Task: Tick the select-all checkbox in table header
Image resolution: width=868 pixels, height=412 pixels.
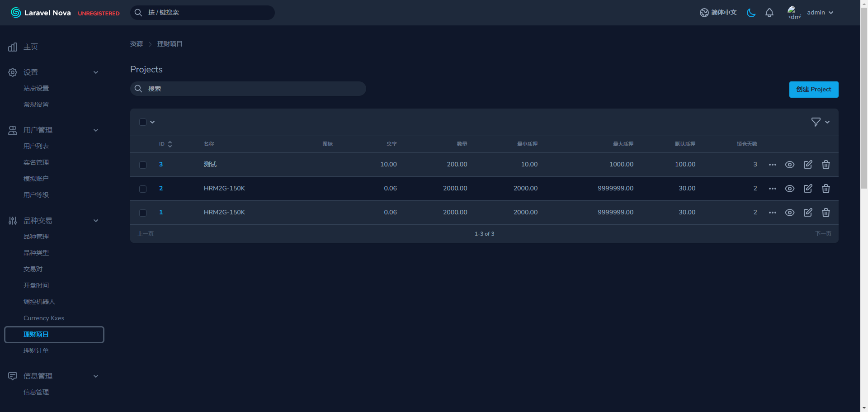Action: 143,122
